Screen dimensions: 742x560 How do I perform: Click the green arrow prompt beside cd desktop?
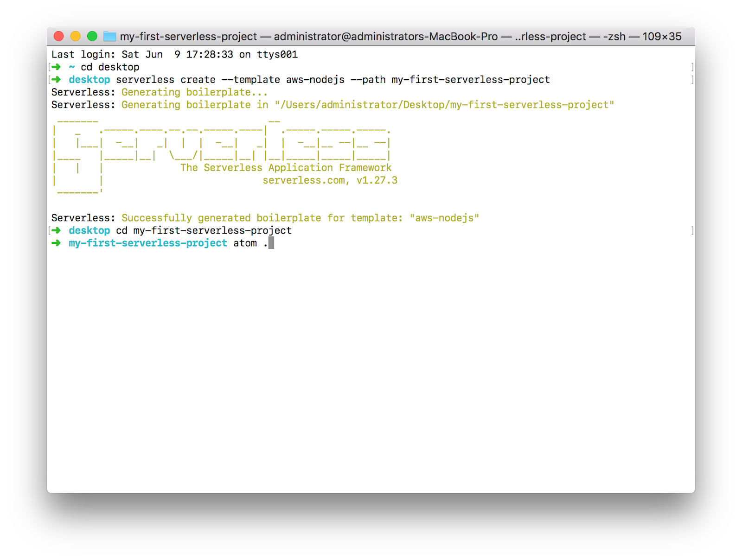pyautogui.click(x=57, y=66)
